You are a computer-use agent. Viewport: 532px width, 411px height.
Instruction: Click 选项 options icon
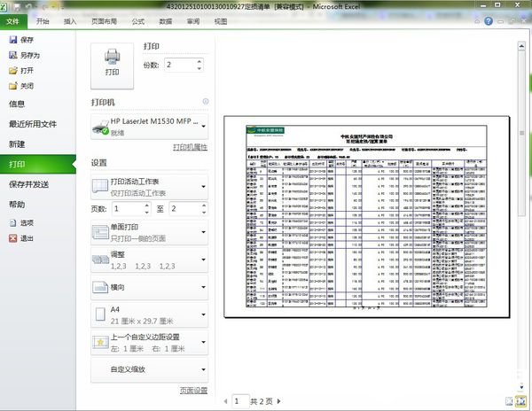click(x=13, y=222)
